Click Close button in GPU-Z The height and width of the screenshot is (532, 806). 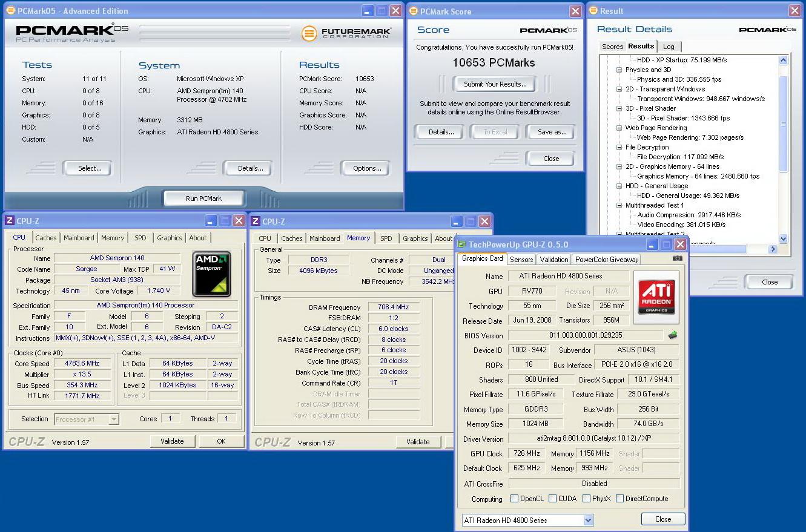(x=663, y=519)
